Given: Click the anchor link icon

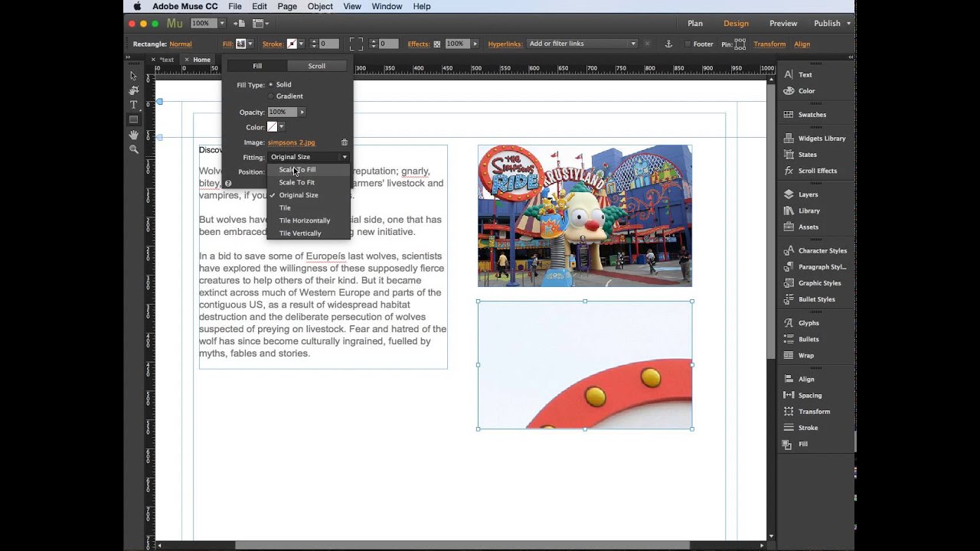Looking at the screenshot, I should coord(668,44).
